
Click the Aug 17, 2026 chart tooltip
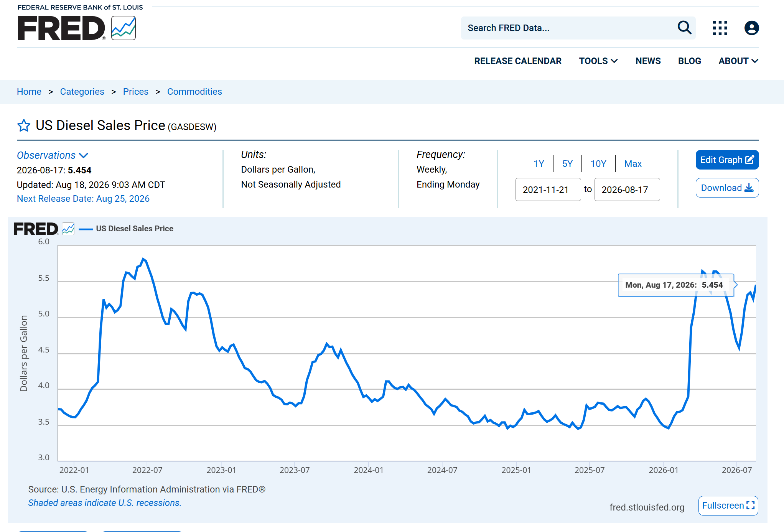pyautogui.click(x=676, y=285)
